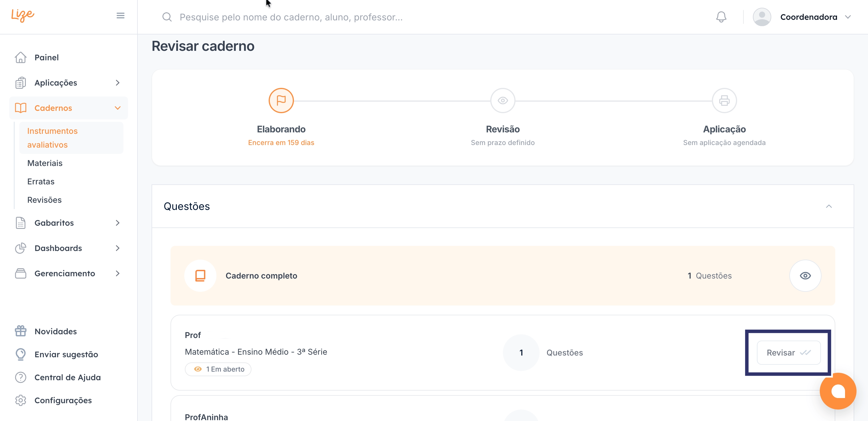Click the '1 Em aberto' status badge

coord(218,369)
